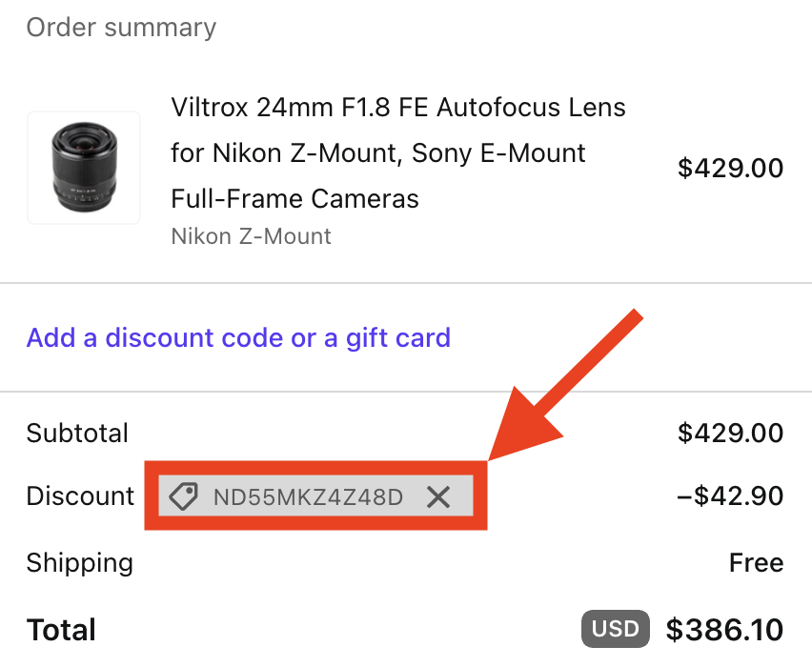Click the subtotal amount $429.00
Viewport: 812px width, 667px height.
pyautogui.click(x=730, y=433)
